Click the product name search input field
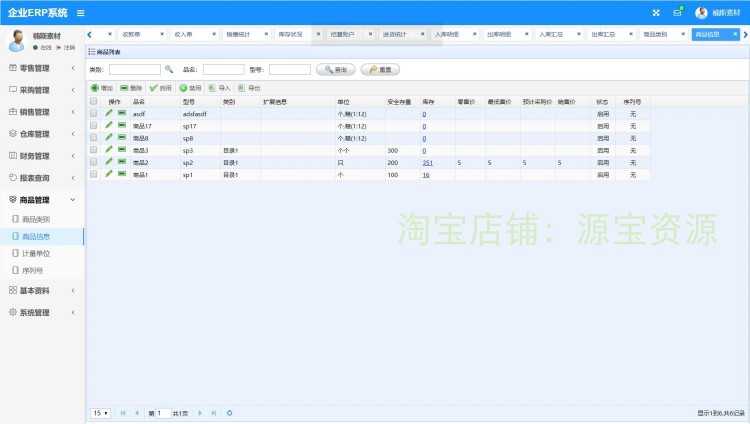 (223, 69)
